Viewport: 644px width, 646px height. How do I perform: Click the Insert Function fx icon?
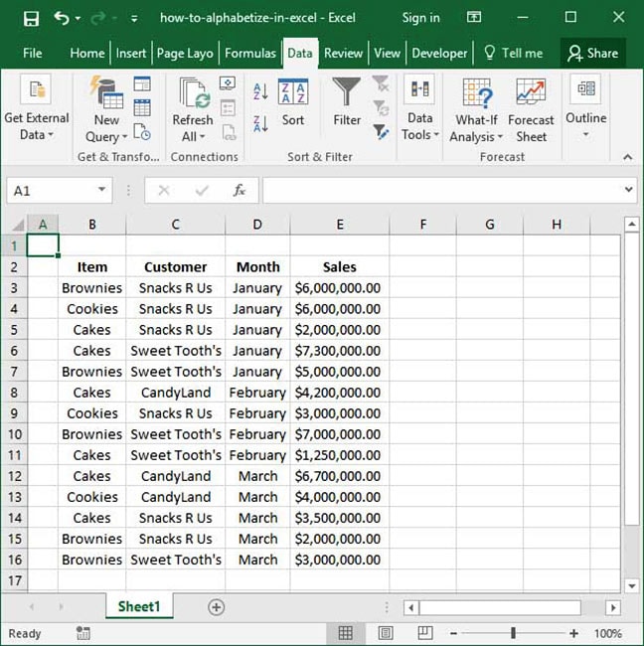pyautogui.click(x=239, y=191)
